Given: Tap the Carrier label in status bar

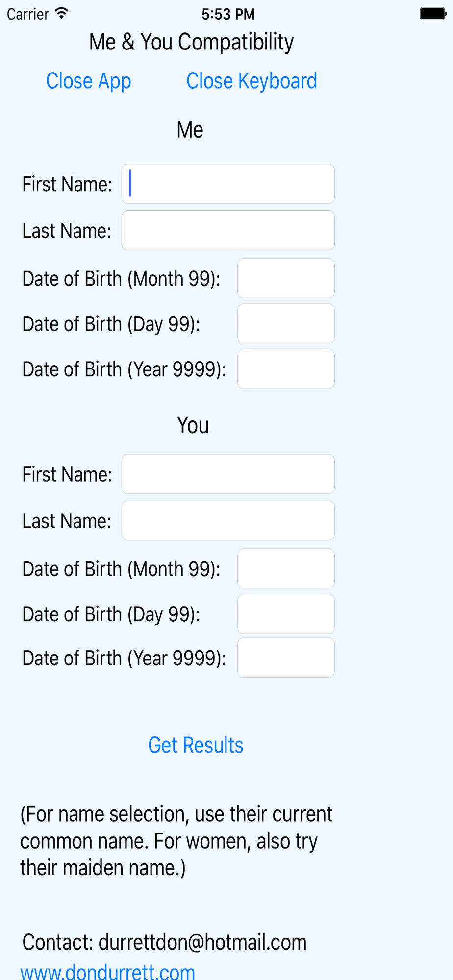Looking at the screenshot, I should 28,14.
